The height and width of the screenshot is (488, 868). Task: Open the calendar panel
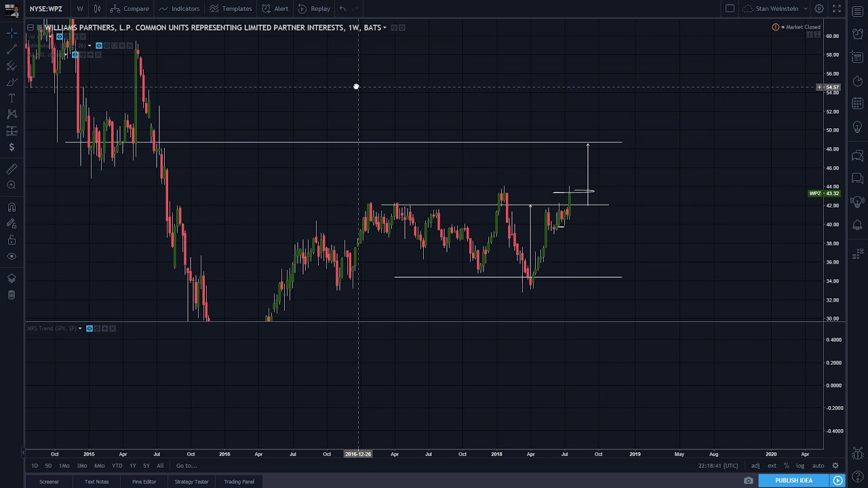point(857,104)
